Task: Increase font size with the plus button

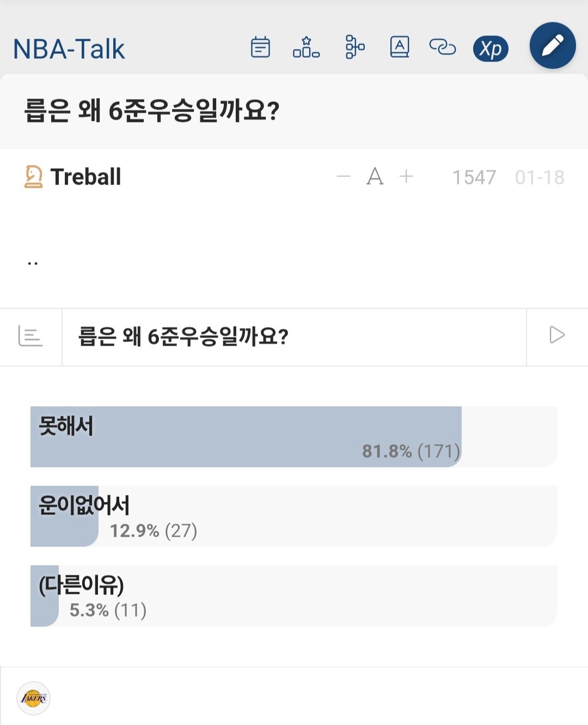Action: 406,176
